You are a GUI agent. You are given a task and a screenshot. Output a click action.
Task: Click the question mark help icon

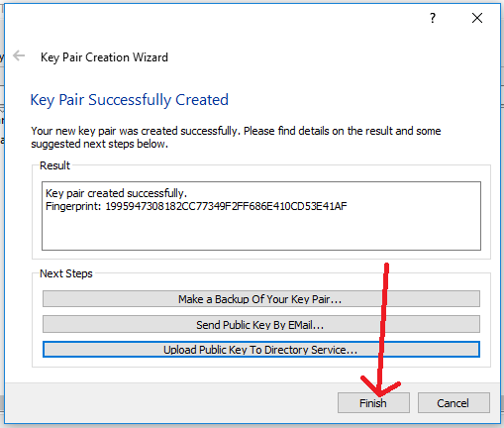433,18
